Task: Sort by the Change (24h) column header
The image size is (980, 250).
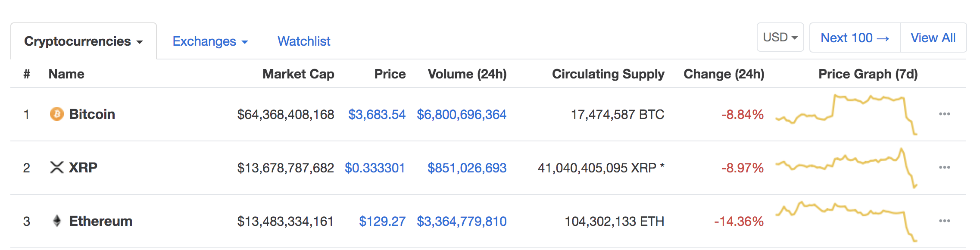Action: [x=724, y=74]
